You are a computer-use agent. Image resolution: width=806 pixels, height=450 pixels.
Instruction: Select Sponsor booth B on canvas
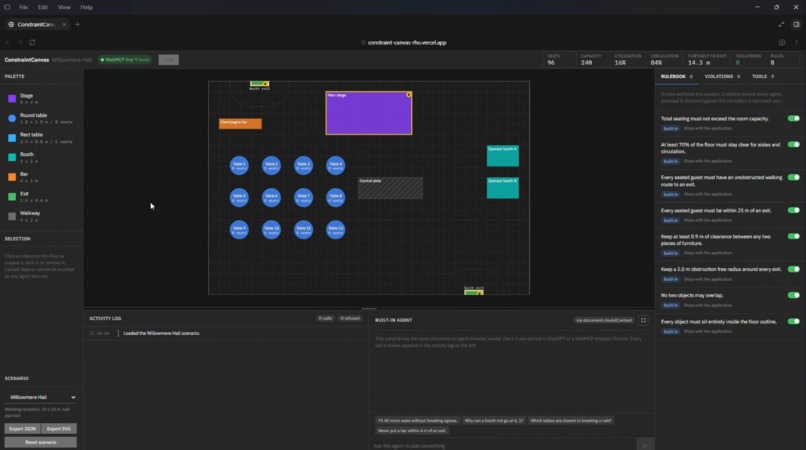pyautogui.click(x=503, y=188)
